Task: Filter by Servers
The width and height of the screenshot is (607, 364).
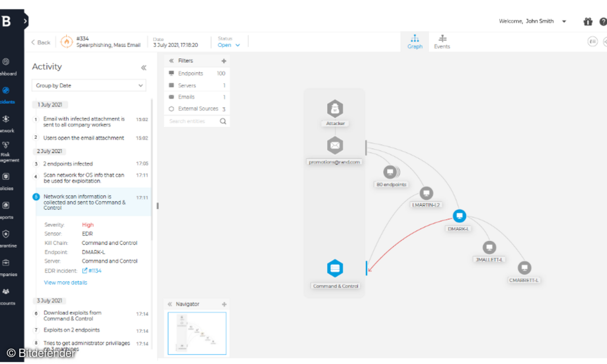Action: (x=197, y=85)
